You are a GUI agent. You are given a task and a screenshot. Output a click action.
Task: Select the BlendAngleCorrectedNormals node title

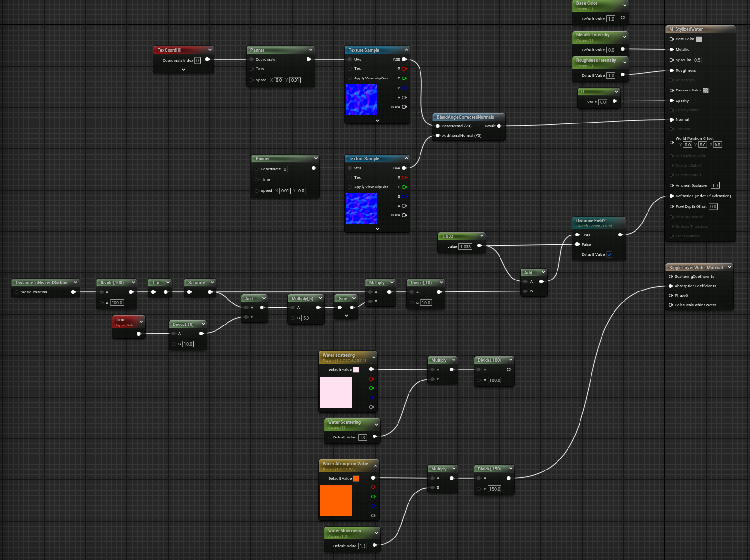click(465, 117)
